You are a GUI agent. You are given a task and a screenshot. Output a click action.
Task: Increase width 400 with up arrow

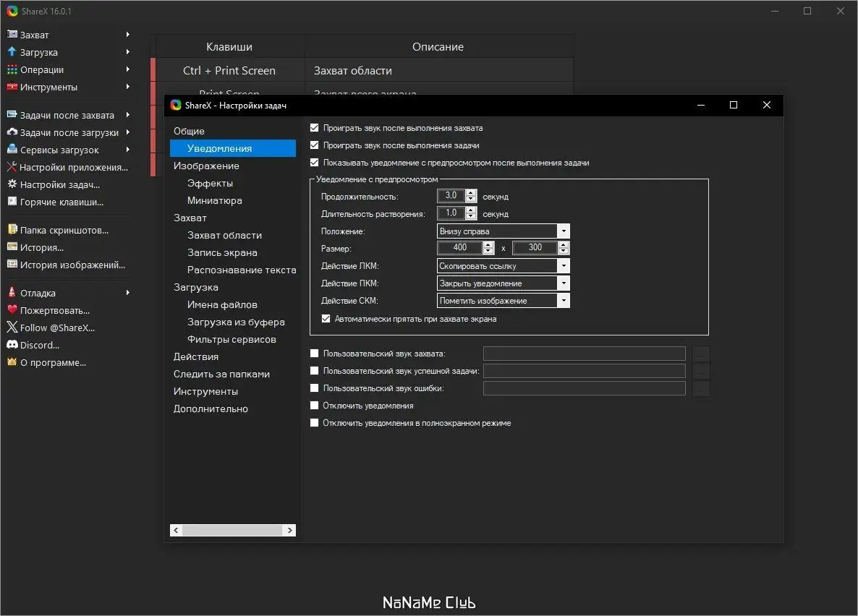(x=488, y=244)
